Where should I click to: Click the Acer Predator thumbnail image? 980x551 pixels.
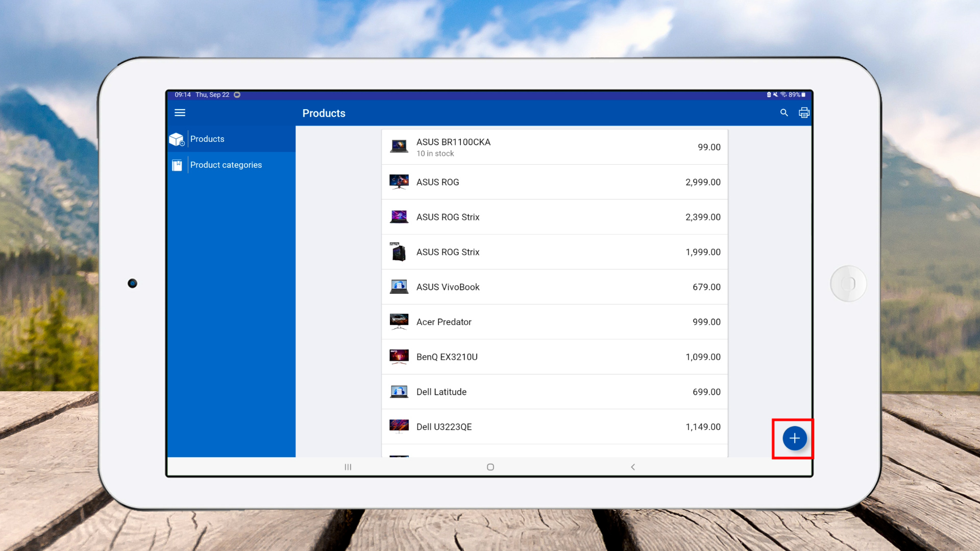[399, 322]
